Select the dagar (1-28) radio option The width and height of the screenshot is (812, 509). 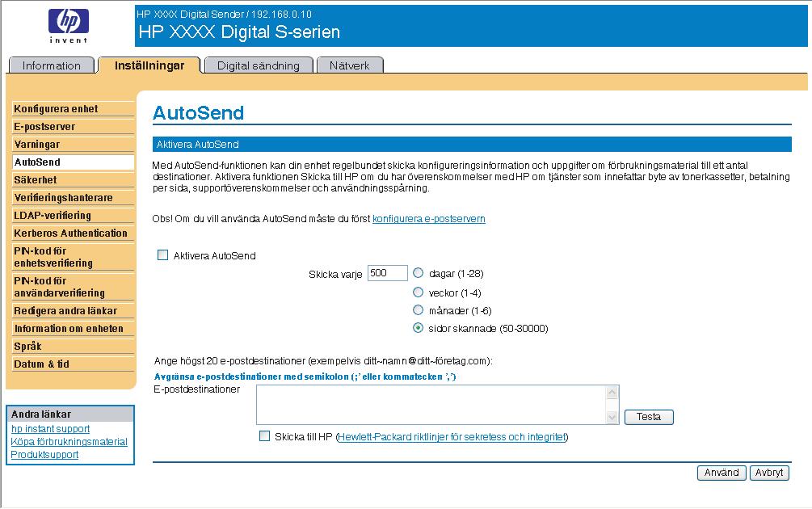tap(418, 272)
